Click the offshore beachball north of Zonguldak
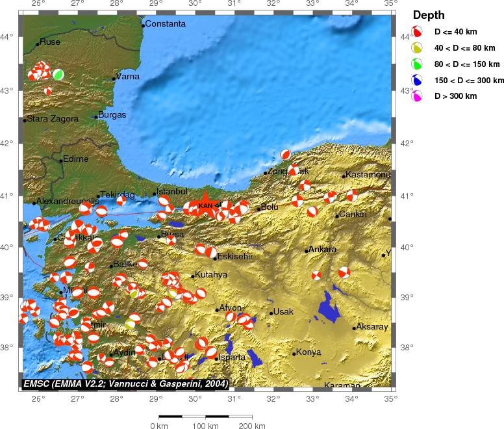Image resolution: width=504 pixels, height=429 pixels. (x=286, y=155)
